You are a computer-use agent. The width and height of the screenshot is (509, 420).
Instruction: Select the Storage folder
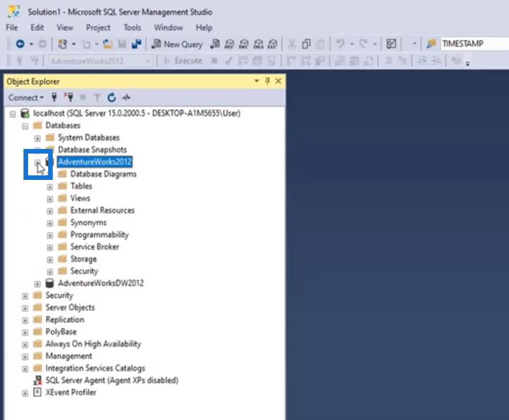click(x=84, y=259)
